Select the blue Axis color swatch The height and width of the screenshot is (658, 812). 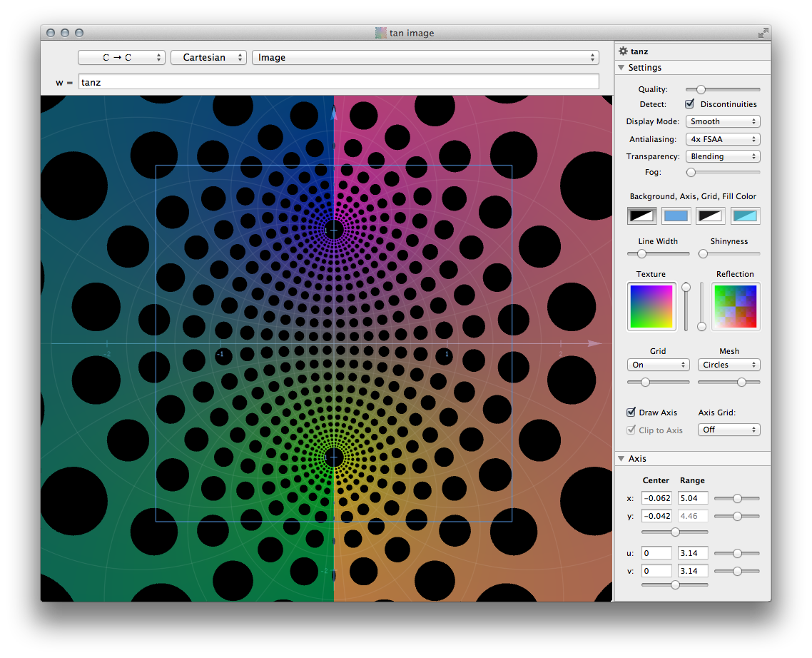676,216
